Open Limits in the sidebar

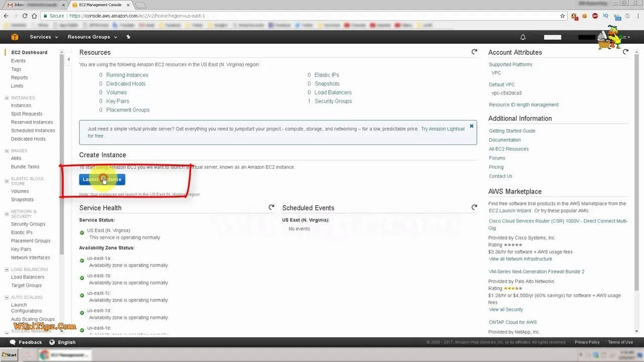[17, 86]
